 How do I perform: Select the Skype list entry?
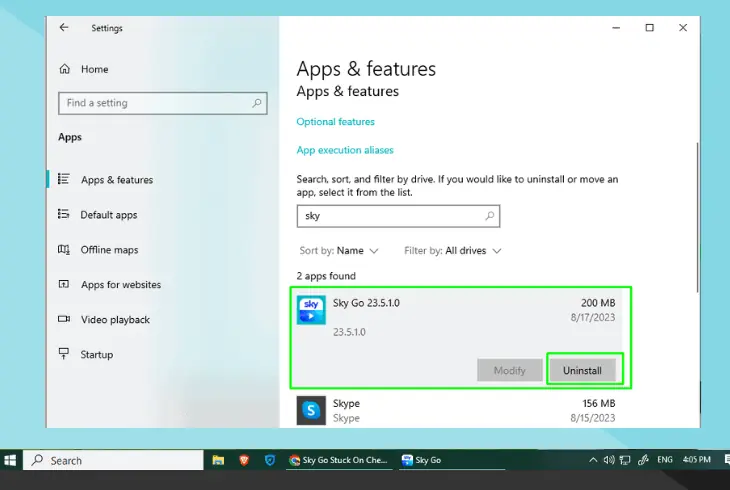pyautogui.click(x=456, y=410)
